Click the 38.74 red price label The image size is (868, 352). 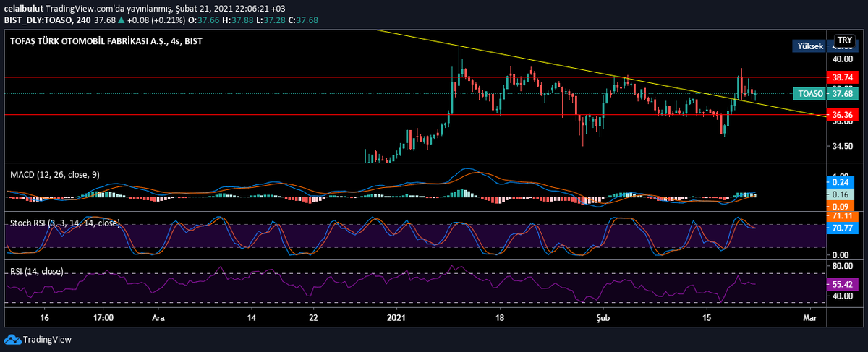tap(842, 76)
